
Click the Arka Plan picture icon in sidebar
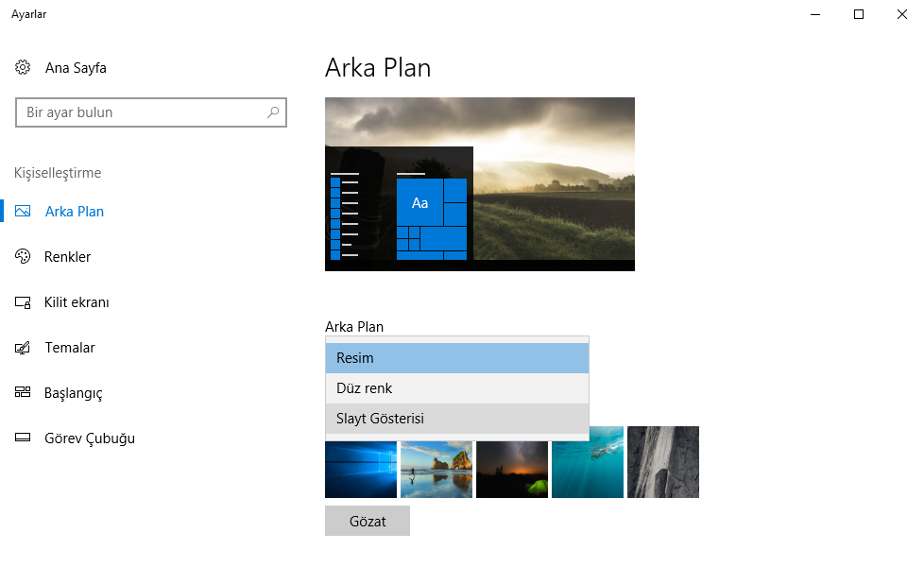pos(23,212)
